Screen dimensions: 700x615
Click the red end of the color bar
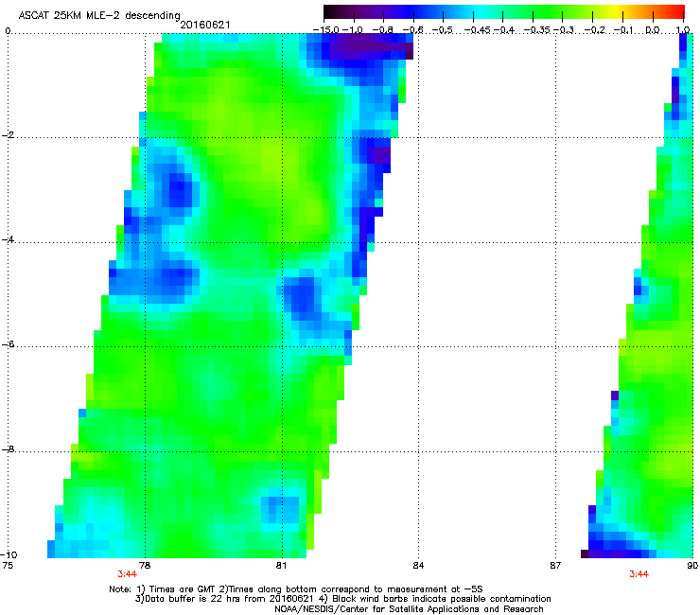pos(674,11)
